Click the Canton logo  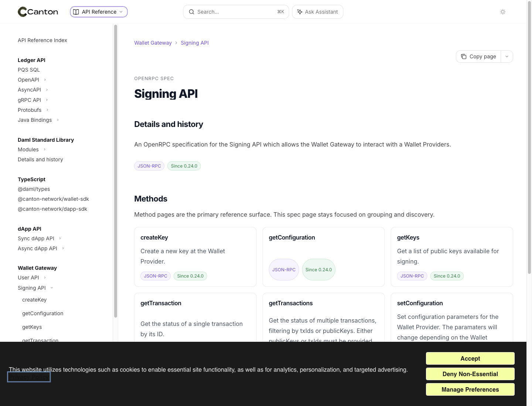[x=38, y=12]
